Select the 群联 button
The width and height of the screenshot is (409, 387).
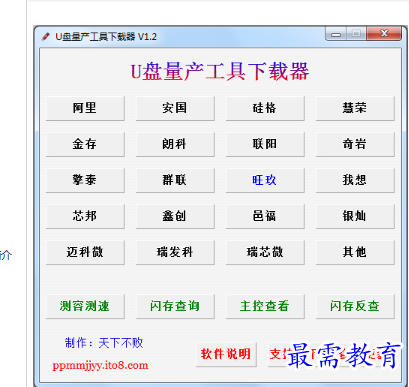coord(175,180)
